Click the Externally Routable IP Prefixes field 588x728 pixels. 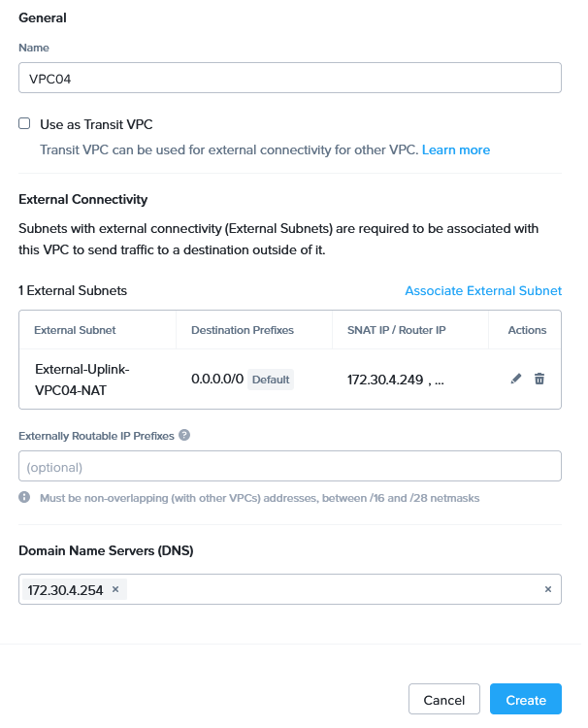pos(290,467)
